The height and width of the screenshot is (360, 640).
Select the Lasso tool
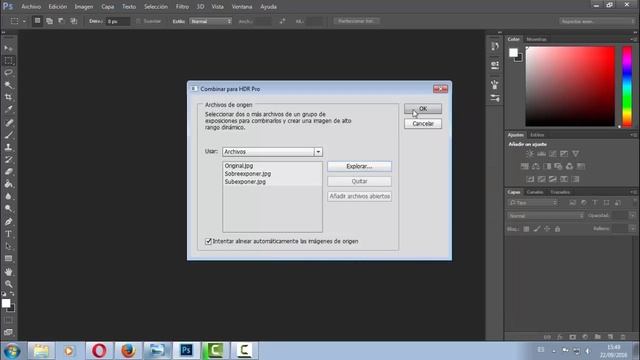pos(8,73)
